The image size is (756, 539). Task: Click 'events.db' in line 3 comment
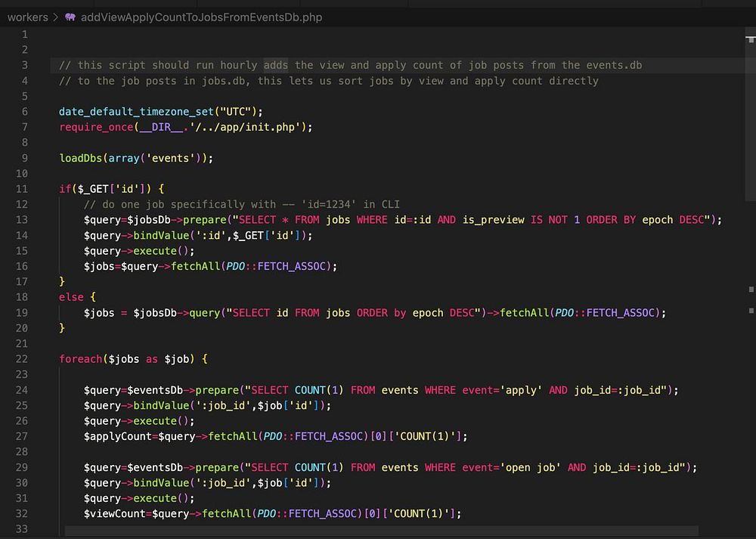pos(614,65)
